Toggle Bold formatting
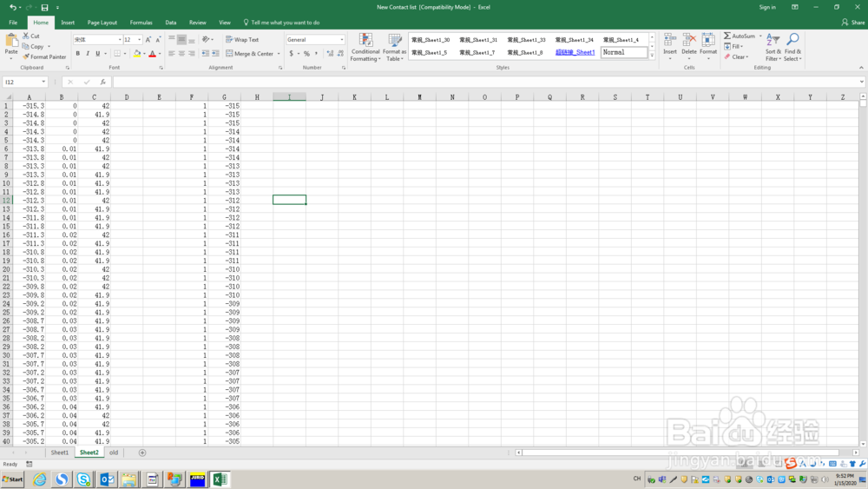The image size is (868, 489). (78, 54)
